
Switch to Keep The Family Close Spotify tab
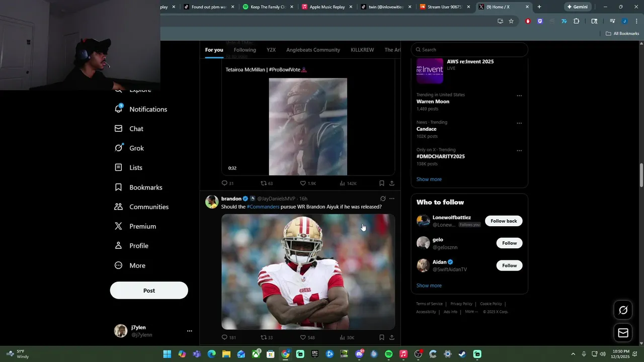(x=268, y=7)
